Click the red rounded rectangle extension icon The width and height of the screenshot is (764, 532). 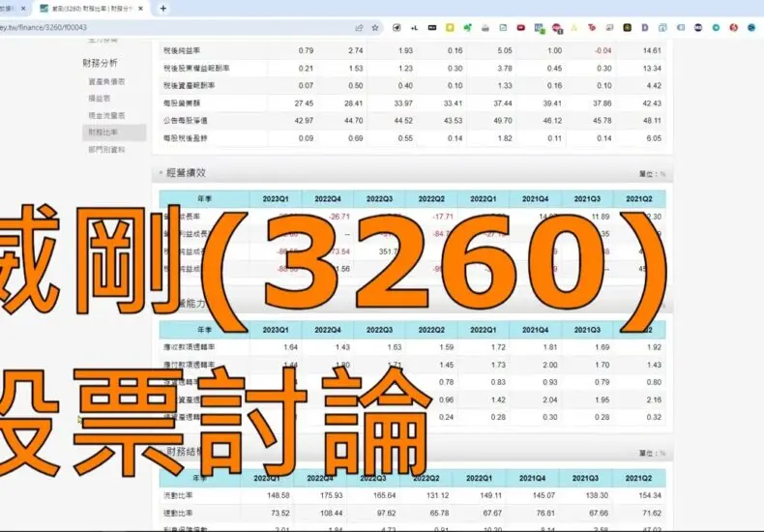click(521, 28)
